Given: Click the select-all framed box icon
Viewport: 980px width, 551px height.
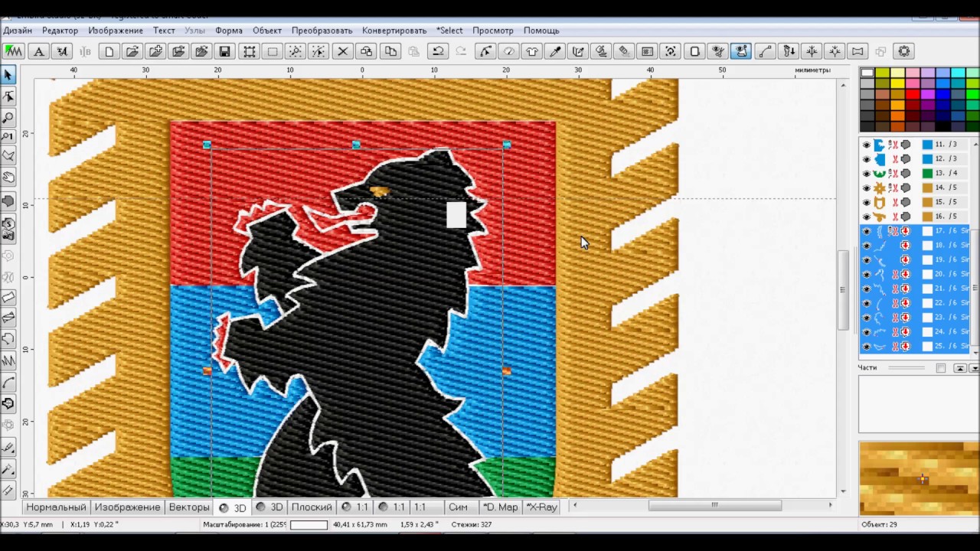Looking at the screenshot, I should [x=250, y=51].
